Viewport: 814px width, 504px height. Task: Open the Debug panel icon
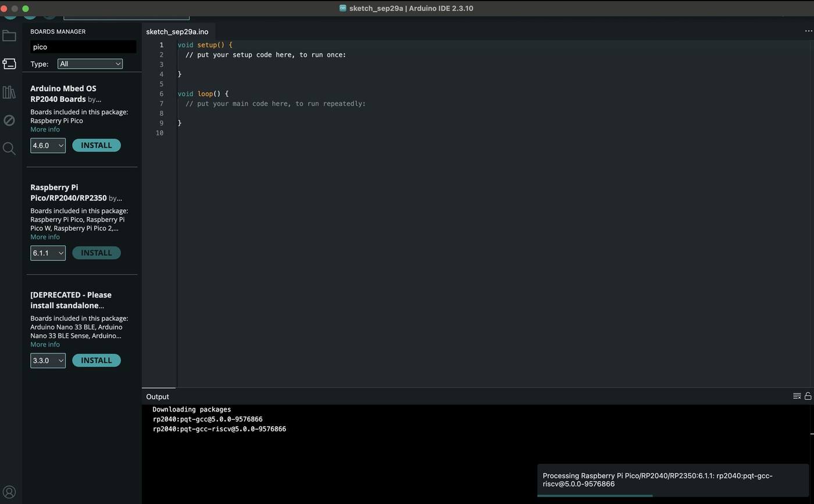pos(9,120)
